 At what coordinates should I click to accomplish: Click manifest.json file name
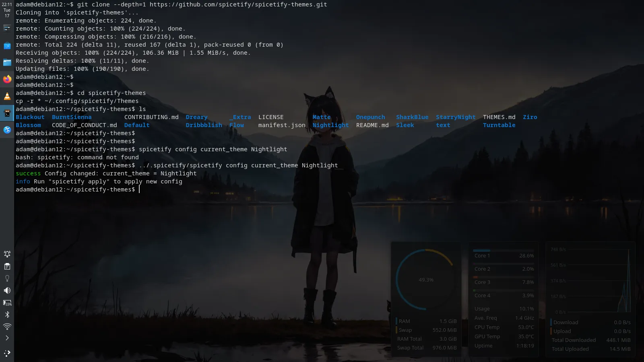(282, 125)
